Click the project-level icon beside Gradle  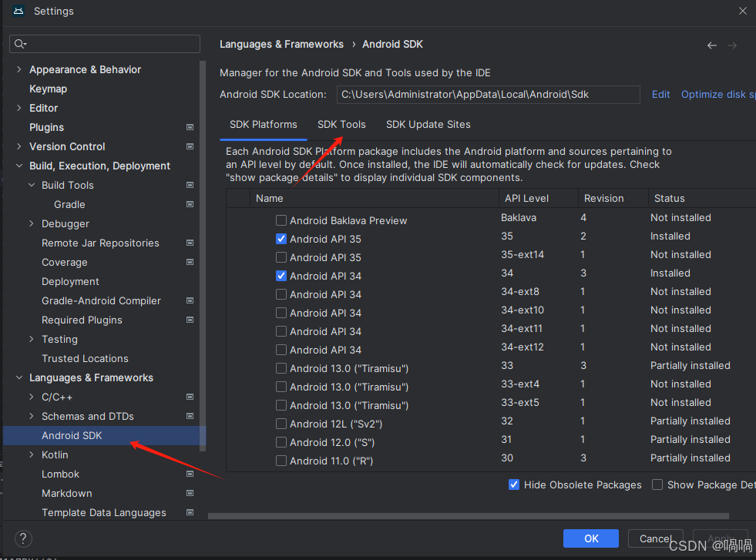pyautogui.click(x=190, y=204)
